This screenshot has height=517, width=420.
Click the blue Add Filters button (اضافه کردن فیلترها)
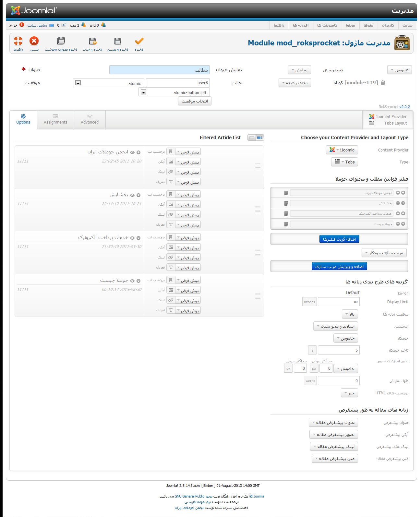click(339, 239)
